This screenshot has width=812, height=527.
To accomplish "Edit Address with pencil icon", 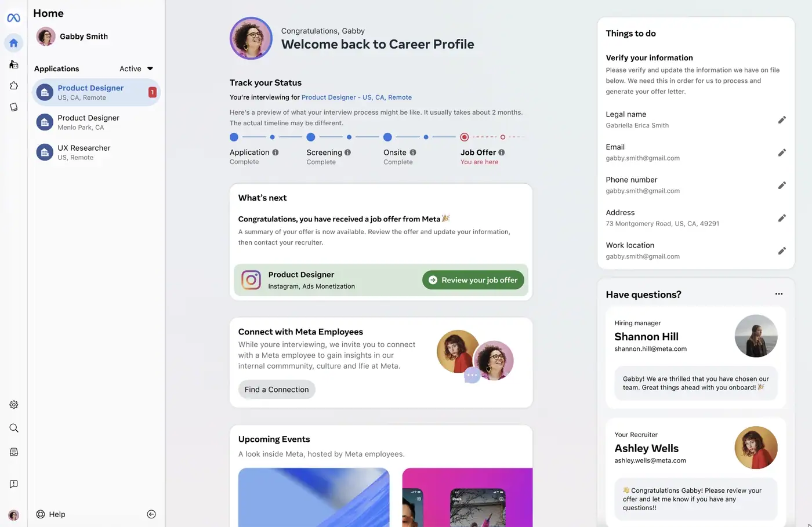I will click(782, 218).
